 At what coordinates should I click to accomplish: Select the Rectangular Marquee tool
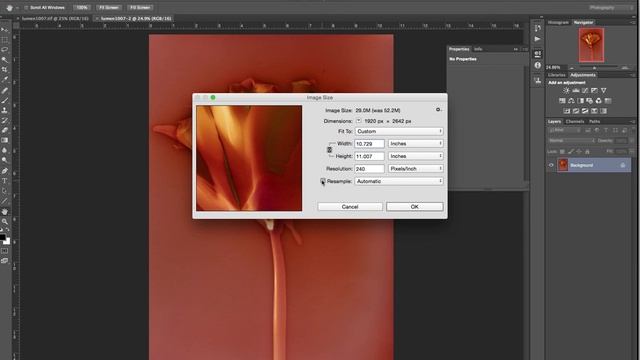click(4, 40)
